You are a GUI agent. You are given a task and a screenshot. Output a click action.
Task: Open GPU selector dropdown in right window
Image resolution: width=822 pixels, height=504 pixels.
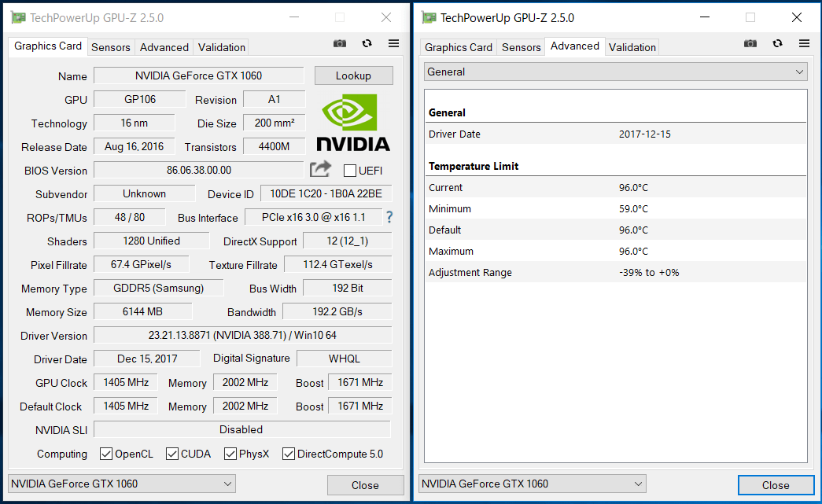click(532, 484)
